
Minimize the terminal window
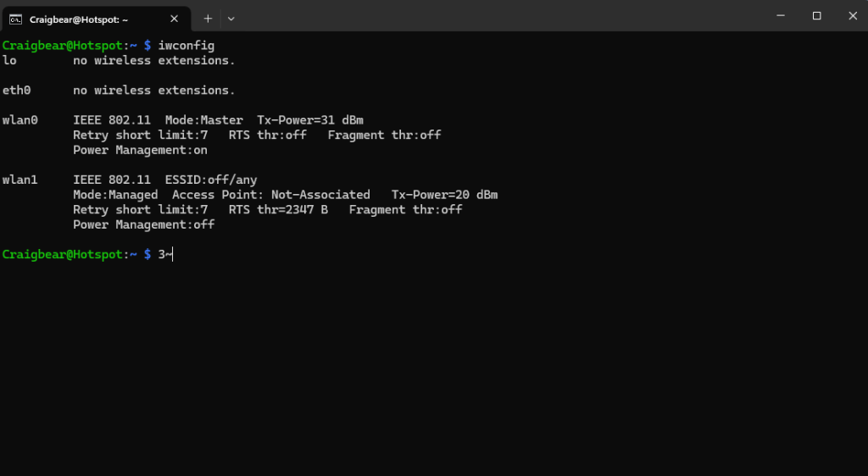coord(779,16)
